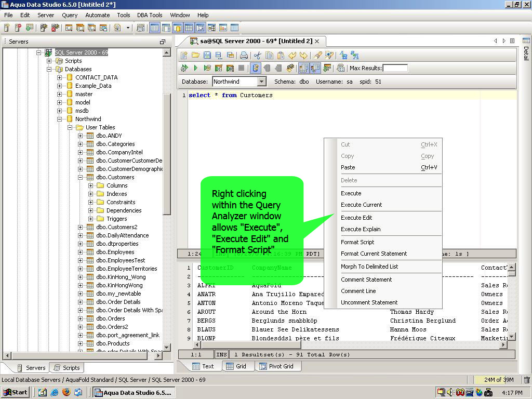This screenshot has width=532, height=399.
Task: Click the Windows Start button
Action: tap(15, 393)
